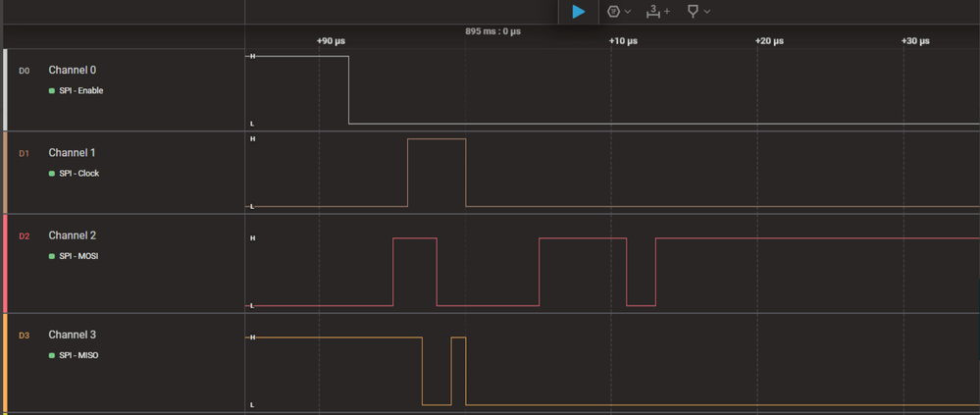Select the Channel 0 label
980x415 pixels.
pyautogui.click(x=73, y=70)
